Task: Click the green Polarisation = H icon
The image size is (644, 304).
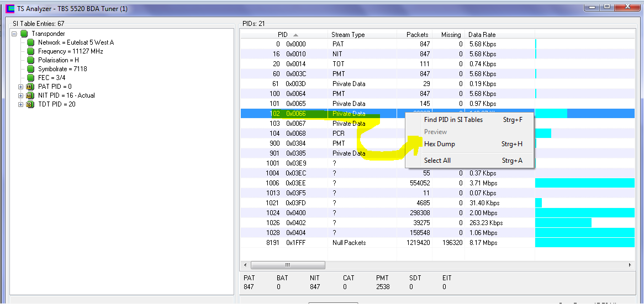Action: (31, 60)
